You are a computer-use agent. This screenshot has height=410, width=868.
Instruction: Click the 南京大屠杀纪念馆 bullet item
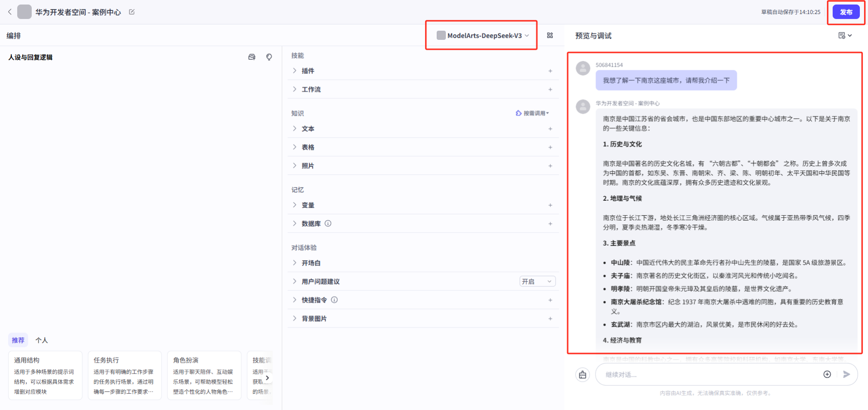pyautogui.click(x=727, y=306)
